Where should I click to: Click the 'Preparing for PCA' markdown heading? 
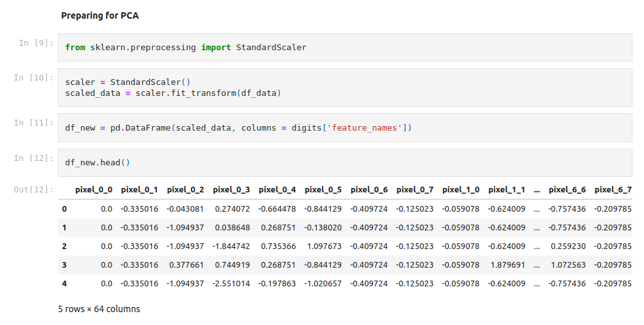coord(100,15)
